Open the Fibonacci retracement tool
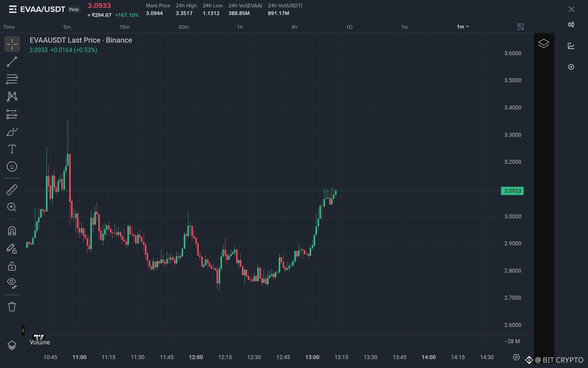This screenshot has width=588, height=368. click(x=12, y=79)
